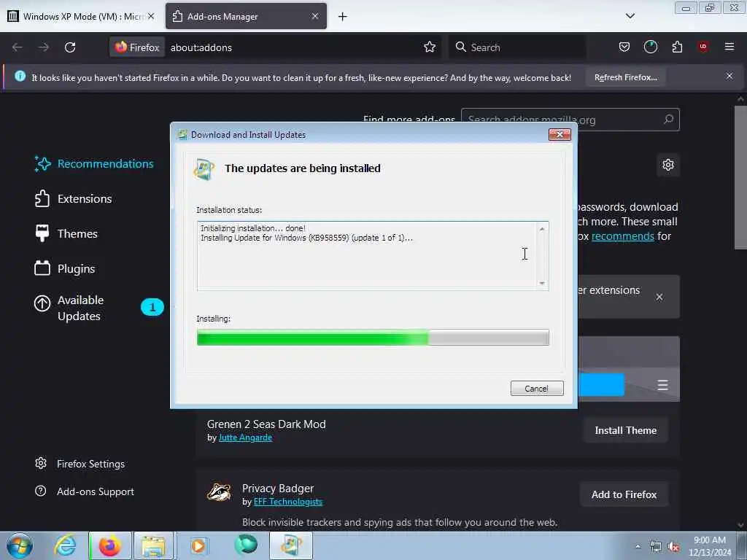Go back to the previous page
This screenshot has width=747, height=560.
click(18, 47)
